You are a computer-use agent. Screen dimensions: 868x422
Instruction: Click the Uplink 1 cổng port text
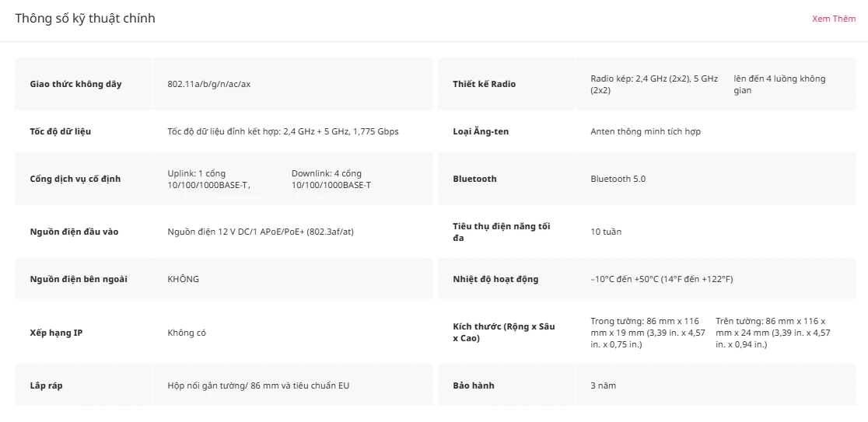[x=209, y=180]
